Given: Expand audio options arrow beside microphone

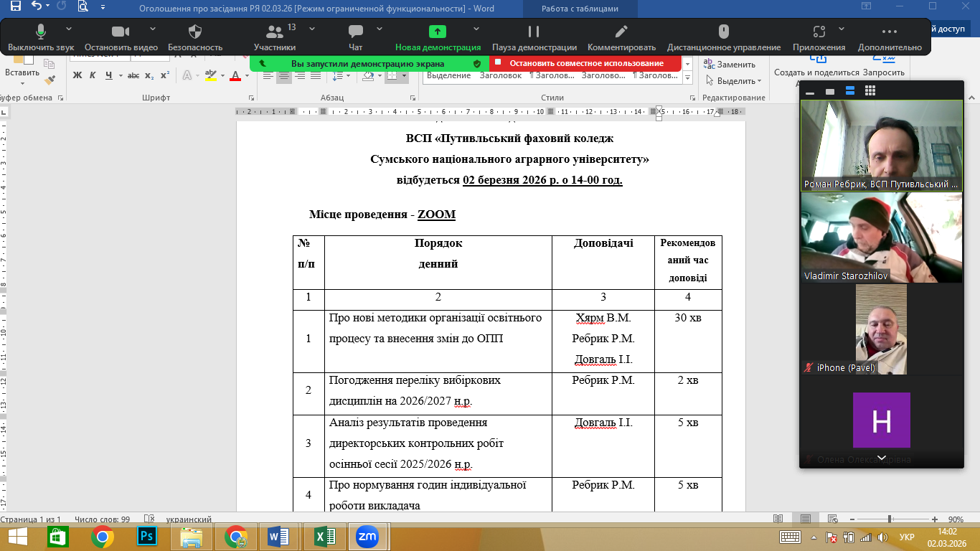Looking at the screenshot, I should (x=69, y=29).
